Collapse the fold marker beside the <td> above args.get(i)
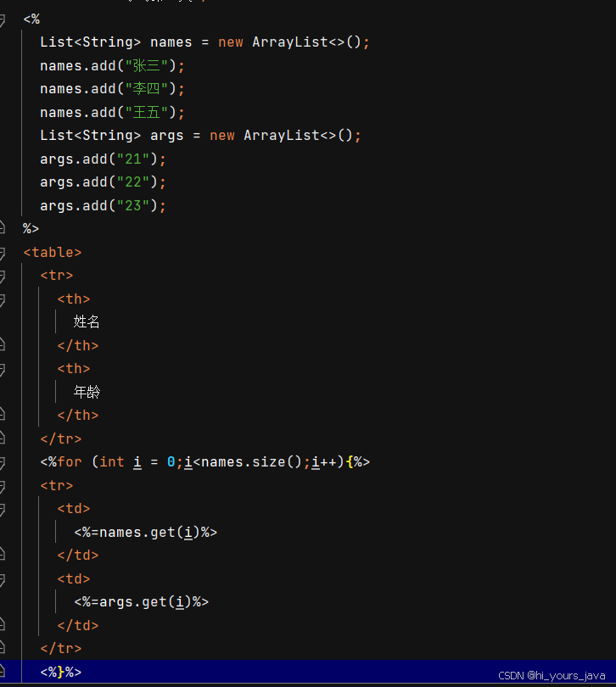 pyautogui.click(x=3, y=579)
